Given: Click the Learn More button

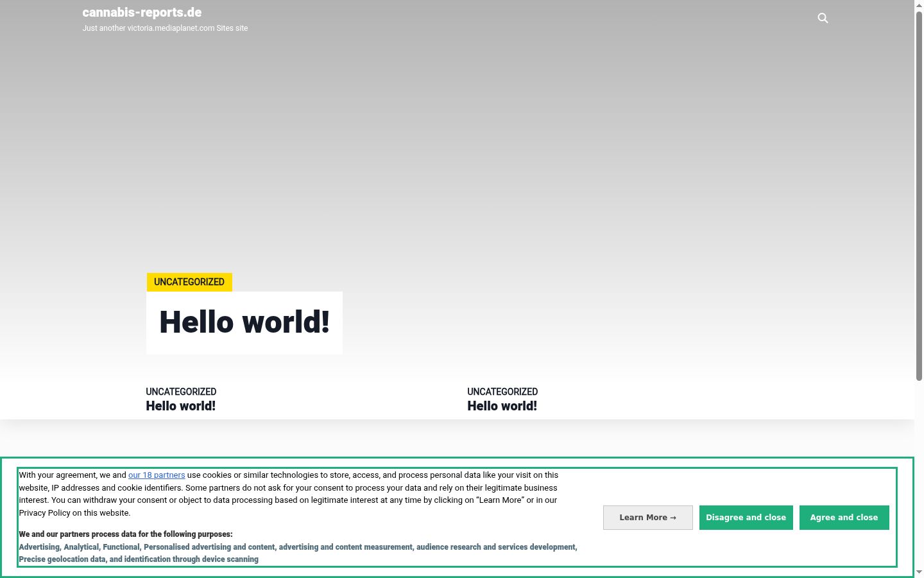Looking at the screenshot, I should point(648,518).
